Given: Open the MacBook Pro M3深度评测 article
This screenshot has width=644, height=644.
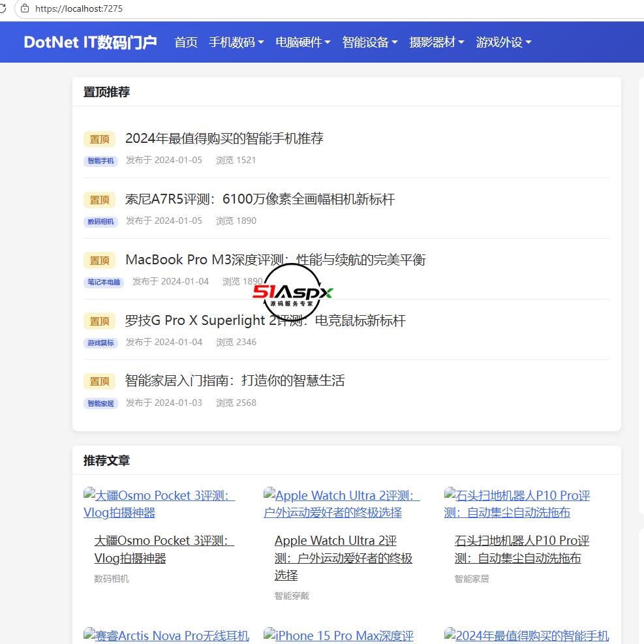Looking at the screenshot, I should pos(275,260).
